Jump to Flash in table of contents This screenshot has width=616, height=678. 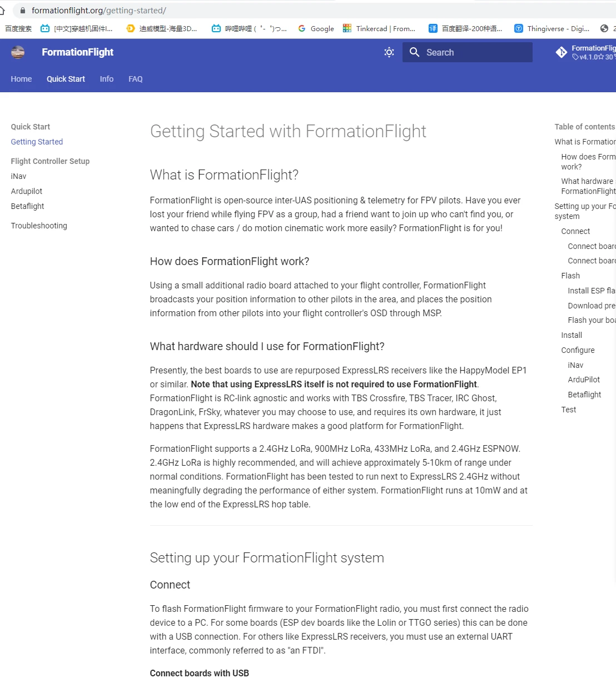coord(570,276)
